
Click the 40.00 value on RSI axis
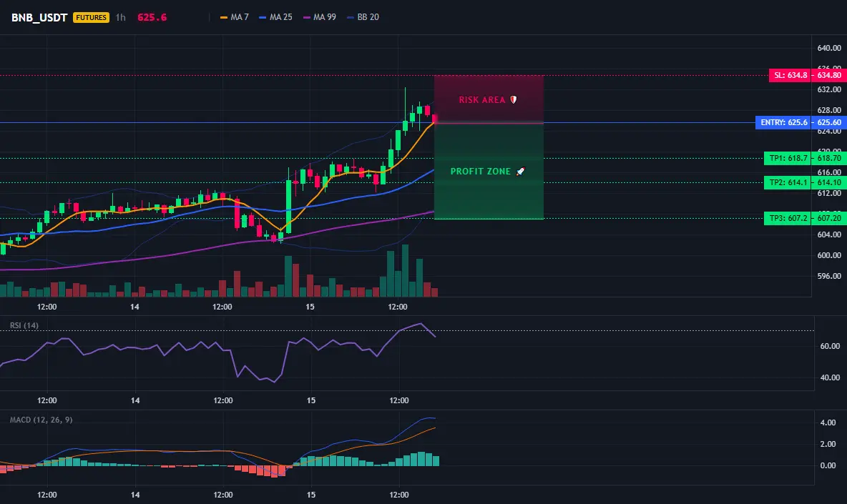(831, 377)
